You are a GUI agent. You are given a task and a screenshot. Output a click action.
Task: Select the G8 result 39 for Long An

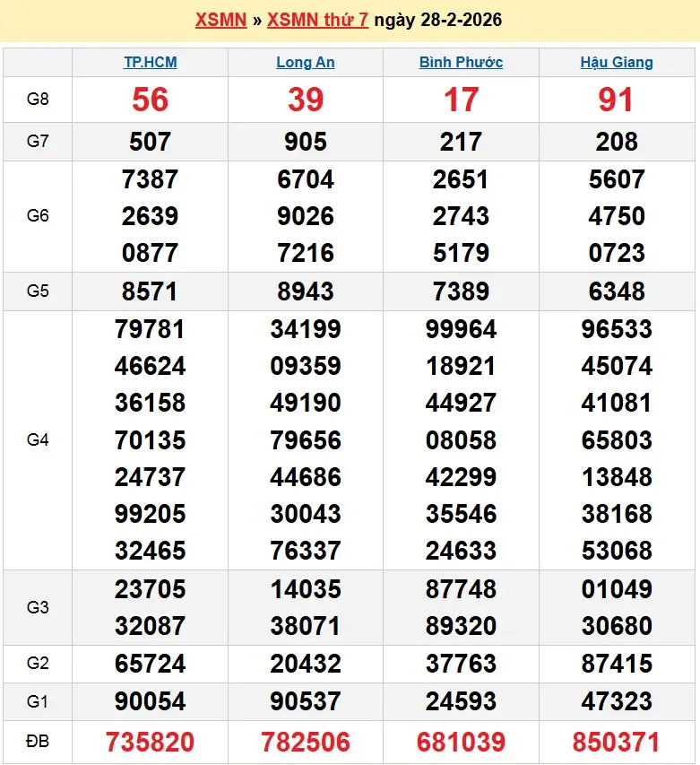(x=306, y=100)
